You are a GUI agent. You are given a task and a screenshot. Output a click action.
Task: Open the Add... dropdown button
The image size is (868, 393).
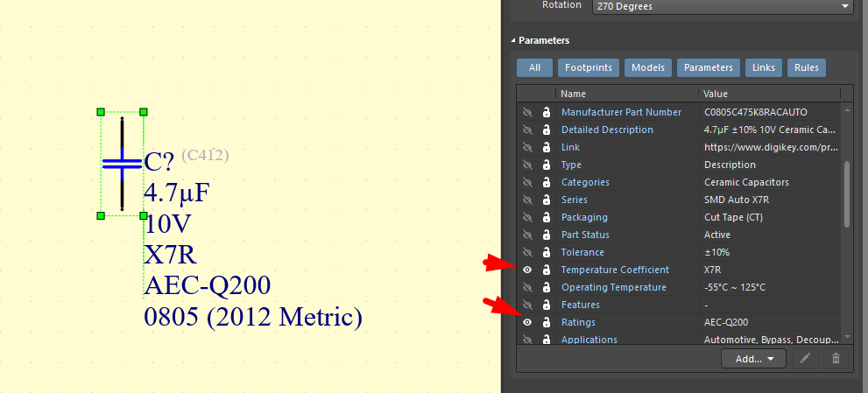(754, 359)
